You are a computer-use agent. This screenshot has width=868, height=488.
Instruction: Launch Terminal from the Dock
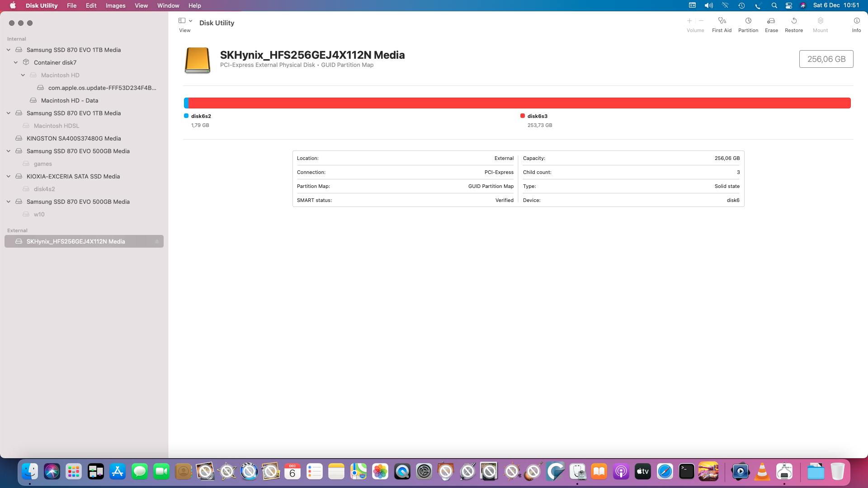(686, 472)
